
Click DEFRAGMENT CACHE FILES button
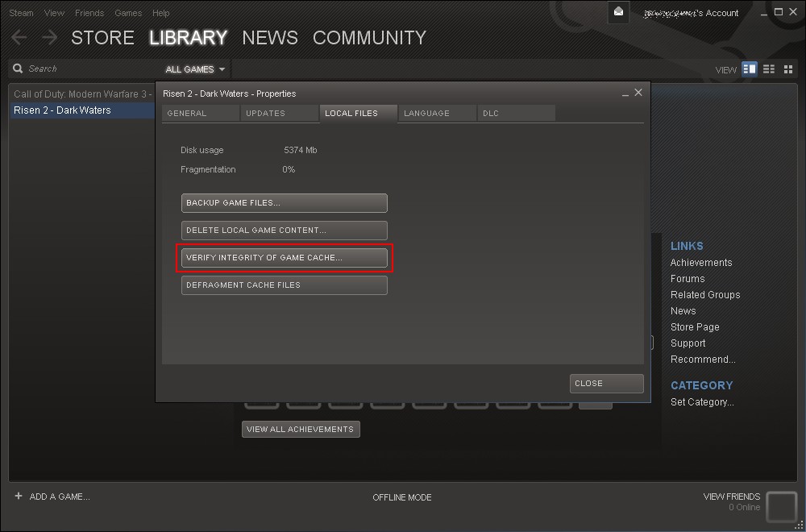coord(285,285)
